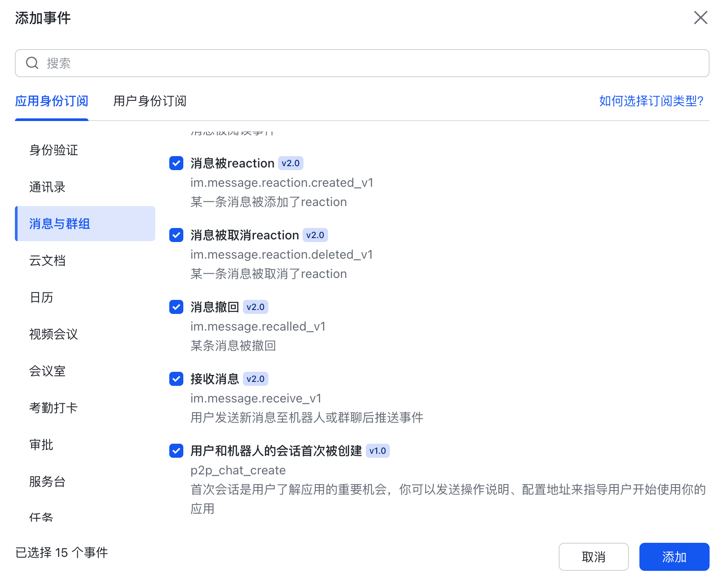This screenshot has width=728, height=584.
Task: Select 通讯录 category in sidebar
Action: coord(47,187)
